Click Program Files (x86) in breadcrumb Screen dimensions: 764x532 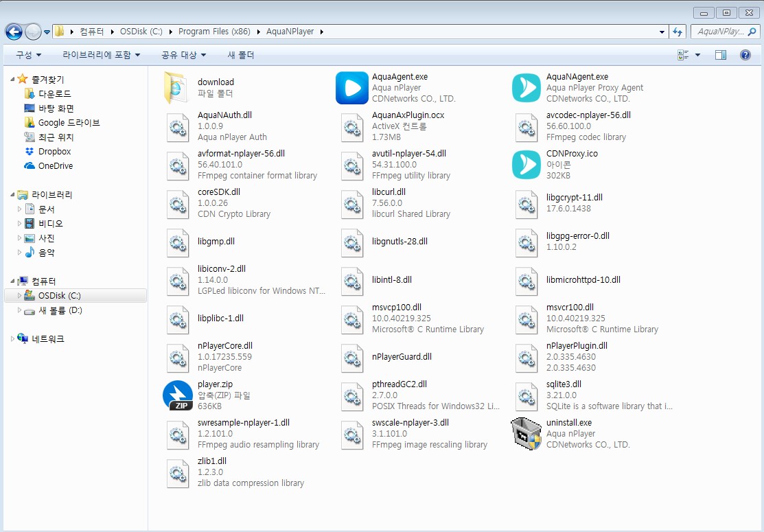[x=214, y=32]
